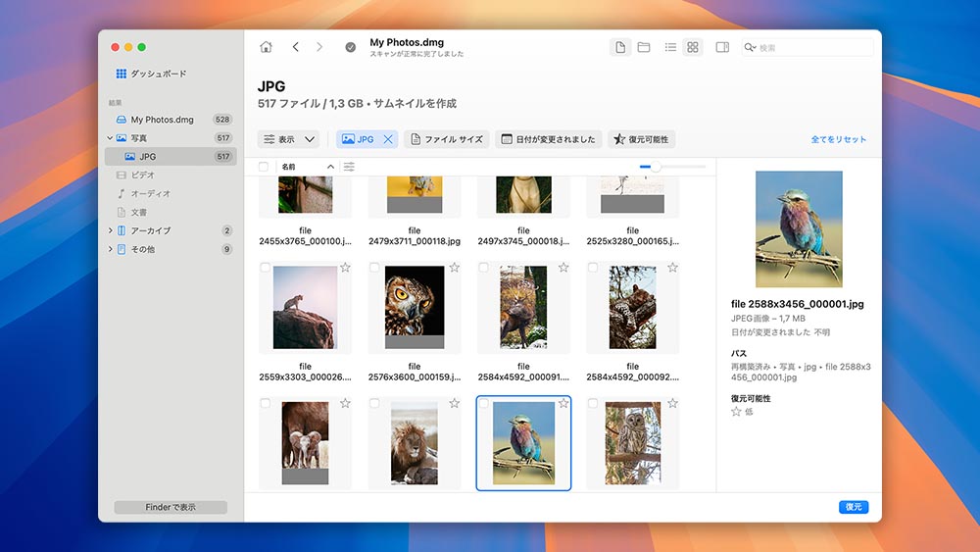
Task: Switch to grid thumbnail view
Action: coord(693,47)
